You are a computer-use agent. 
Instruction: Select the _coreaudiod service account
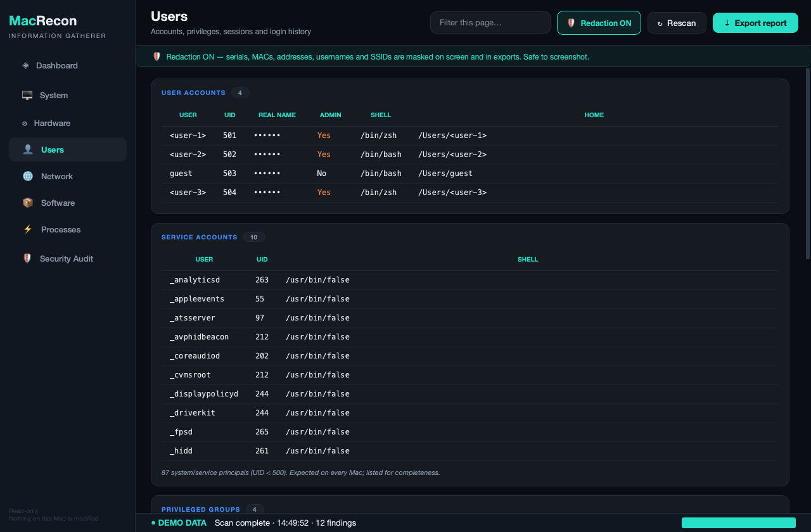[195, 356]
